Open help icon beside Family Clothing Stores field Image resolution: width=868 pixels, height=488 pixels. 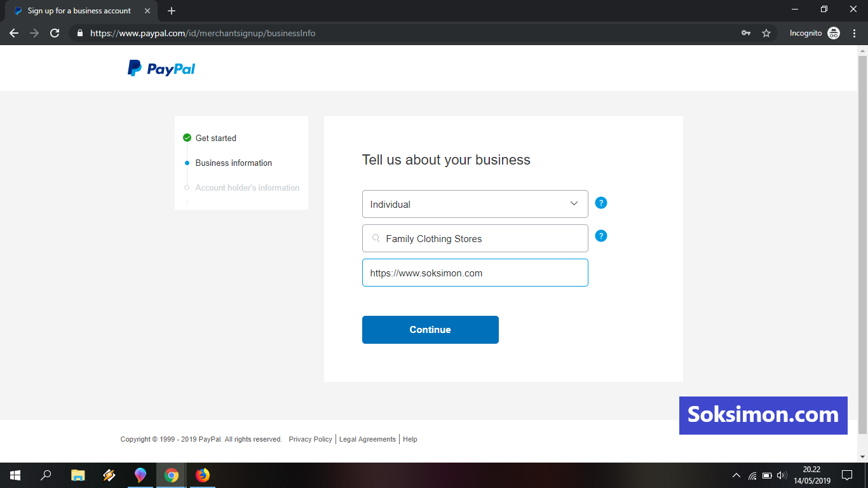(601, 236)
